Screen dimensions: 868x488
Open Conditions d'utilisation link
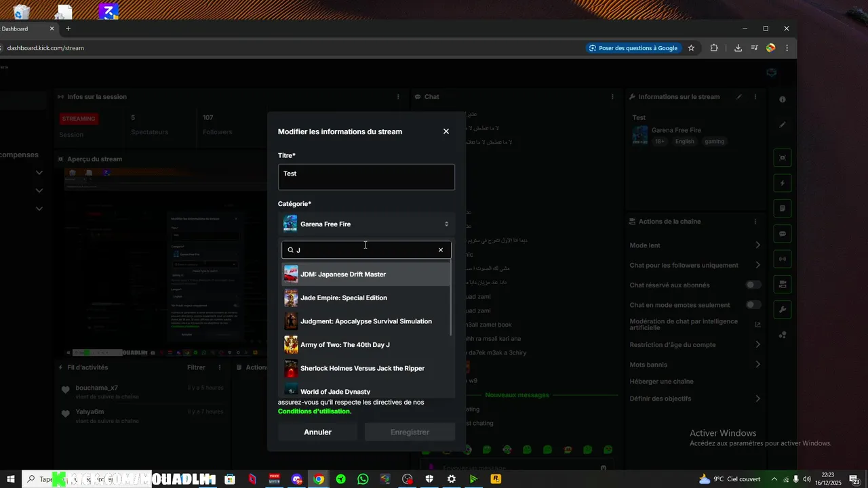[315, 411]
